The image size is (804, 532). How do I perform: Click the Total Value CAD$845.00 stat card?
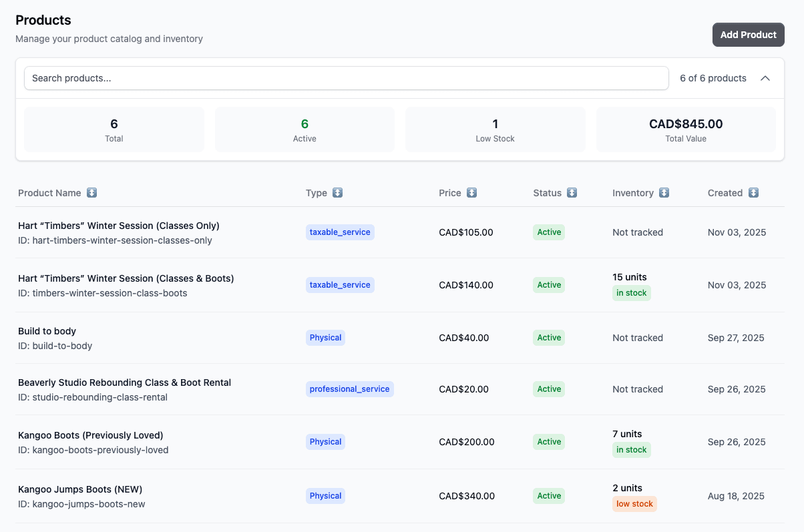(x=686, y=129)
